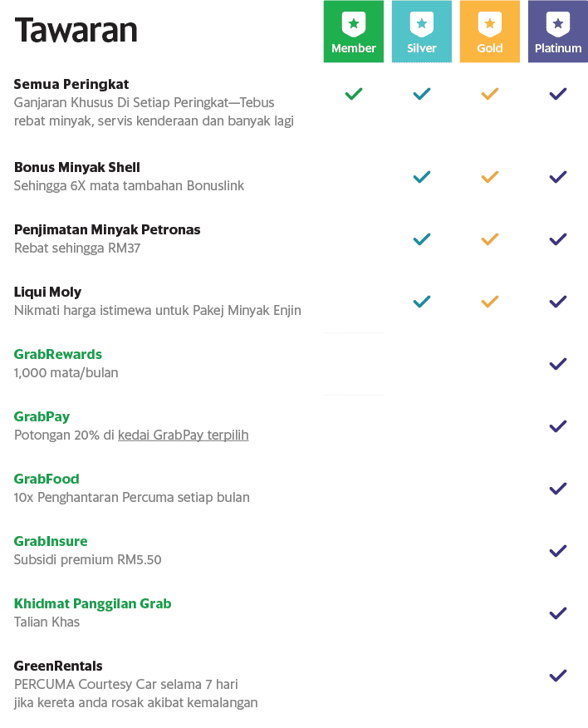Click the Silver checkmark for Bonus Minyak Shell
The width and height of the screenshot is (588, 728).
point(421,177)
